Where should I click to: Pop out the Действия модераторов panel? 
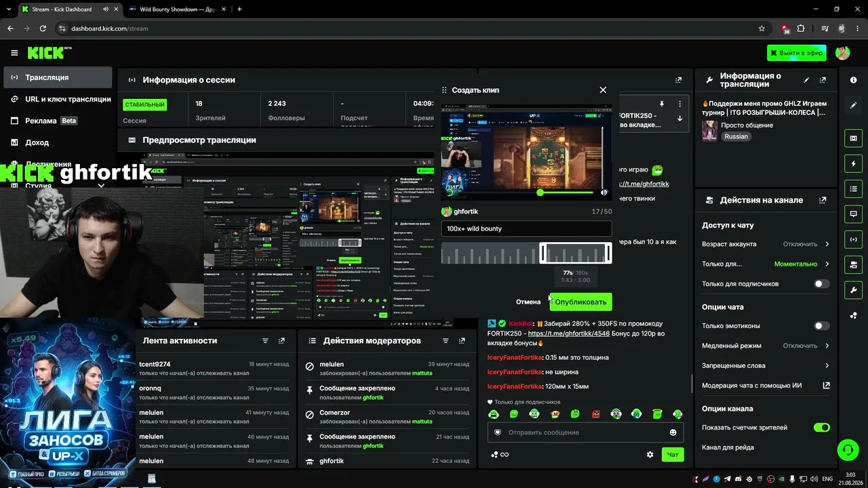pos(462,341)
